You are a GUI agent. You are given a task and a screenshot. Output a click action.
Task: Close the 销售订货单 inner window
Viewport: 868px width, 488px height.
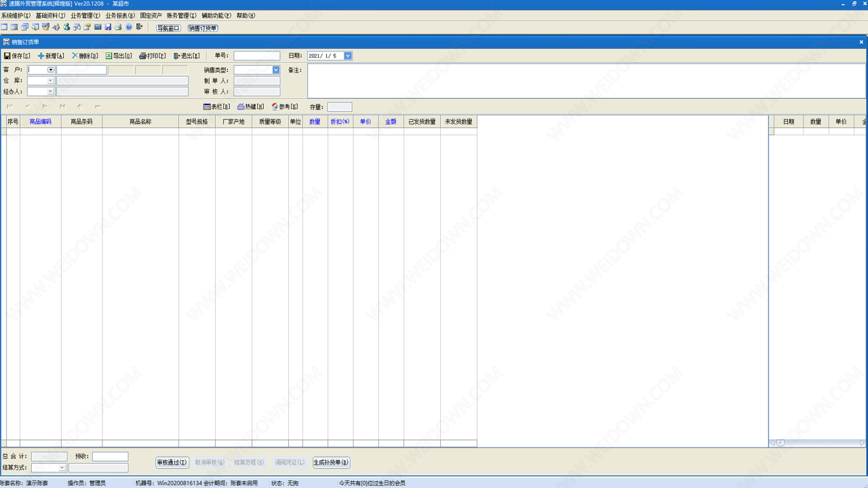tap(861, 42)
